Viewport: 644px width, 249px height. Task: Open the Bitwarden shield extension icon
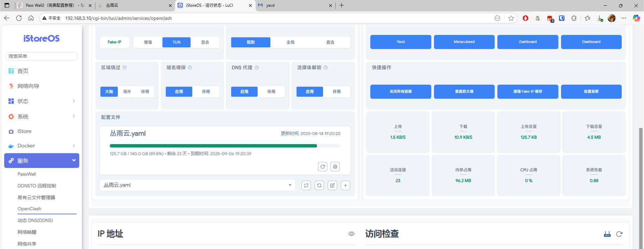click(x=562, y=18)
